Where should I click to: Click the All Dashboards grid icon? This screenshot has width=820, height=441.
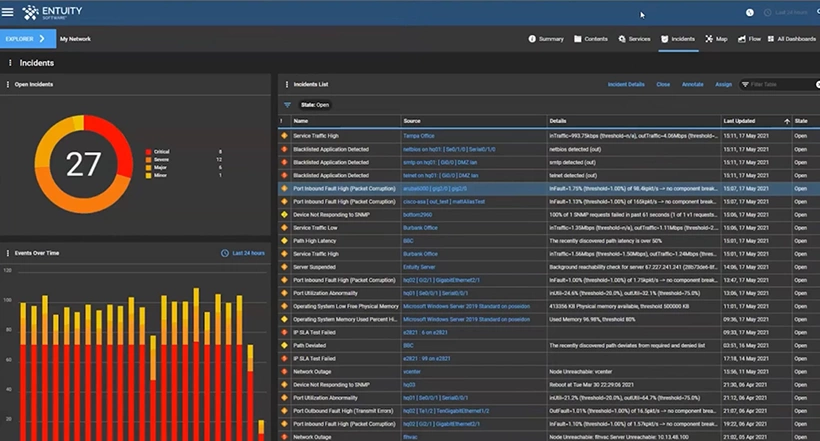pos(771,39)
